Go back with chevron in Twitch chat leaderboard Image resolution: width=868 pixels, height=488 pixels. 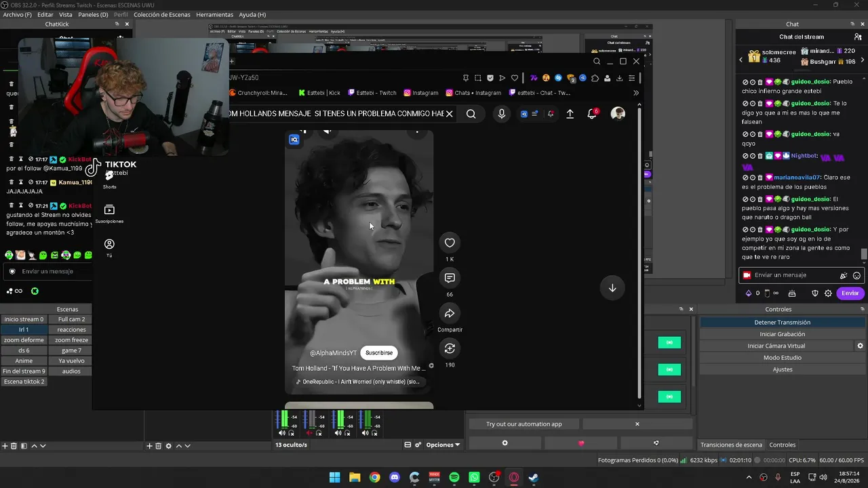point(741,60)
